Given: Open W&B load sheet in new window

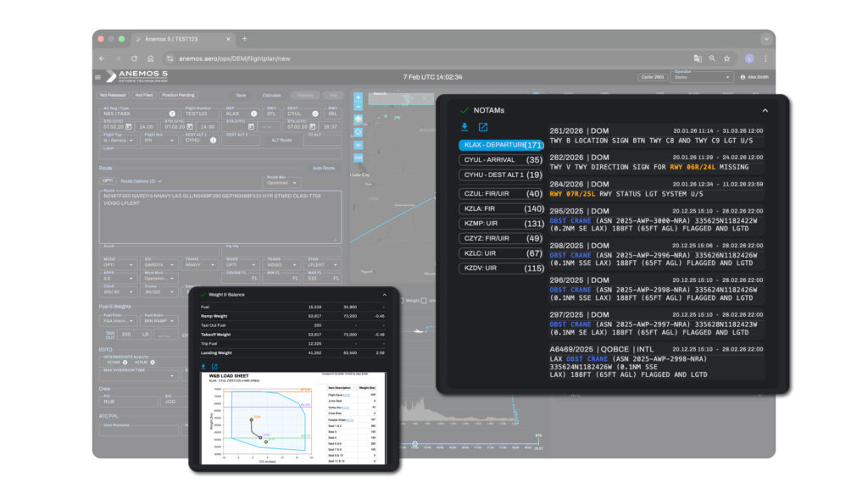Looking at the screenshot, I should (x=214, y=366).
